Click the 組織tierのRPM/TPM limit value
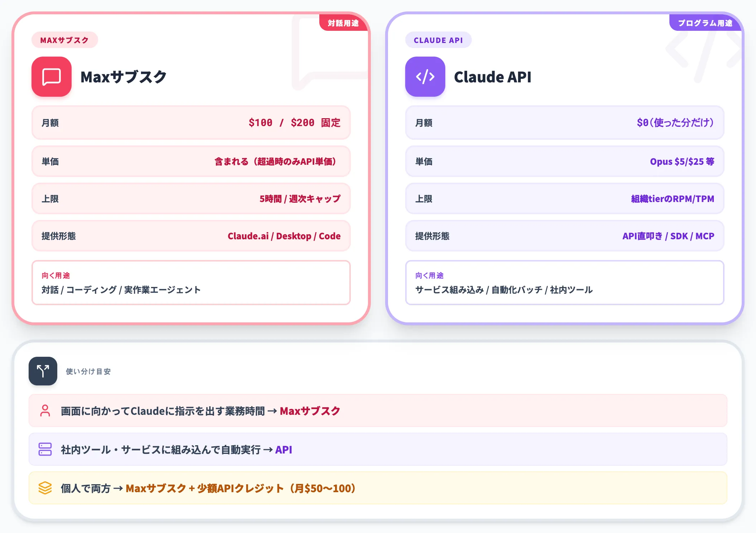The image size is (756, 533). coord(673,199)
